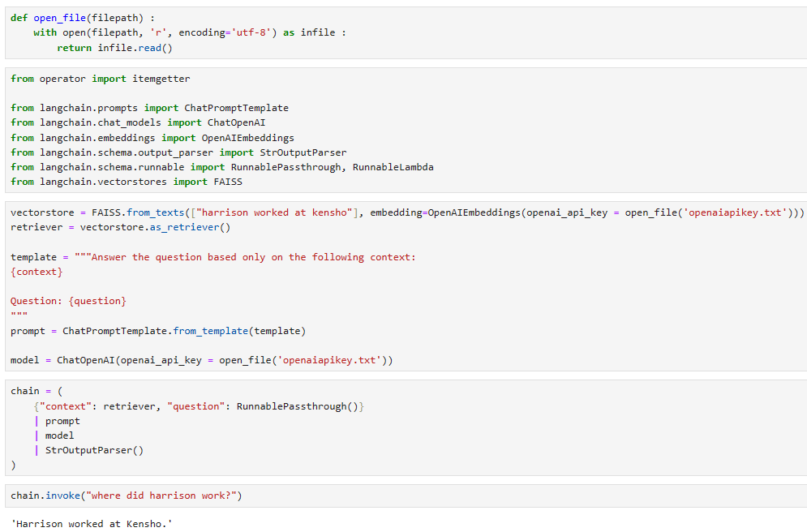This screenshot has width=807, height=532.
Task: Click the output 'Harrison worked at Kensho.'
Action: pyautogui.click(x=92, y=524)
